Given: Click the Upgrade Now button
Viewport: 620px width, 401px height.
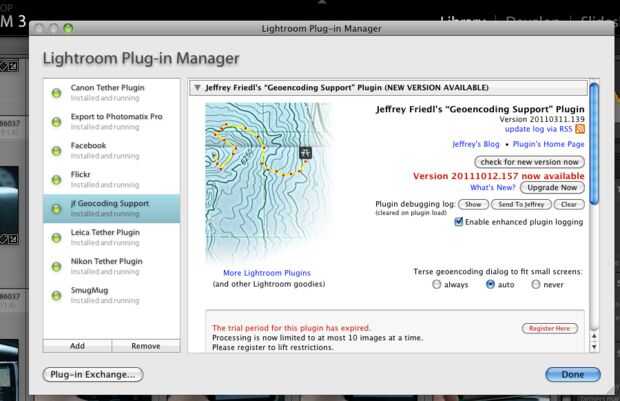Looking at the screenshot, I should click(x=552, y=187).
